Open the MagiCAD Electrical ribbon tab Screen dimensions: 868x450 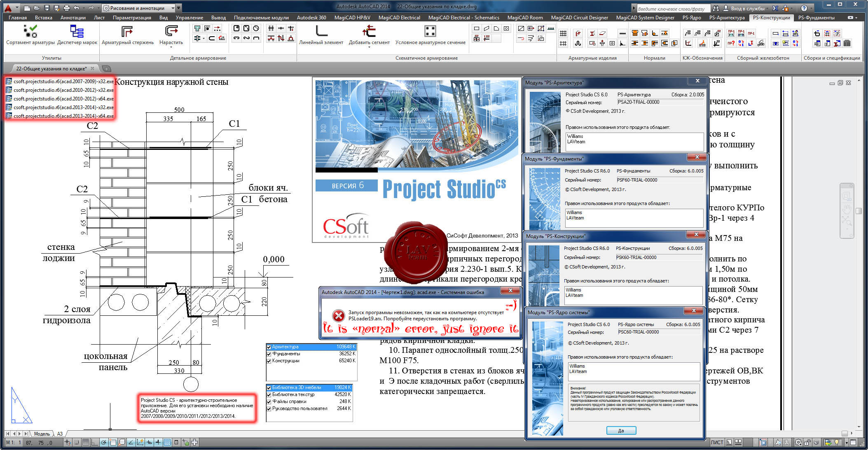[x=399, y=18]
